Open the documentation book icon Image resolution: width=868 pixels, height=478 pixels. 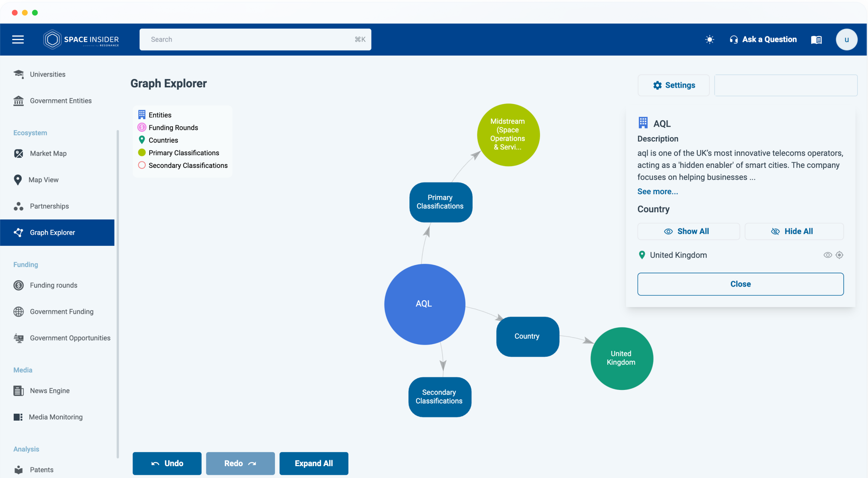pyautogui.click(x=816, y=39)
